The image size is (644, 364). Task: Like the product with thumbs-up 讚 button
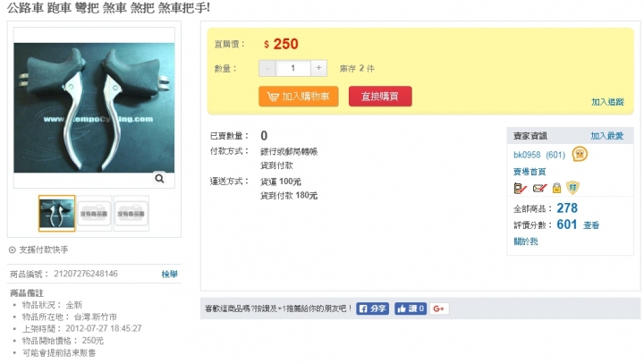(x=411, y=309)
